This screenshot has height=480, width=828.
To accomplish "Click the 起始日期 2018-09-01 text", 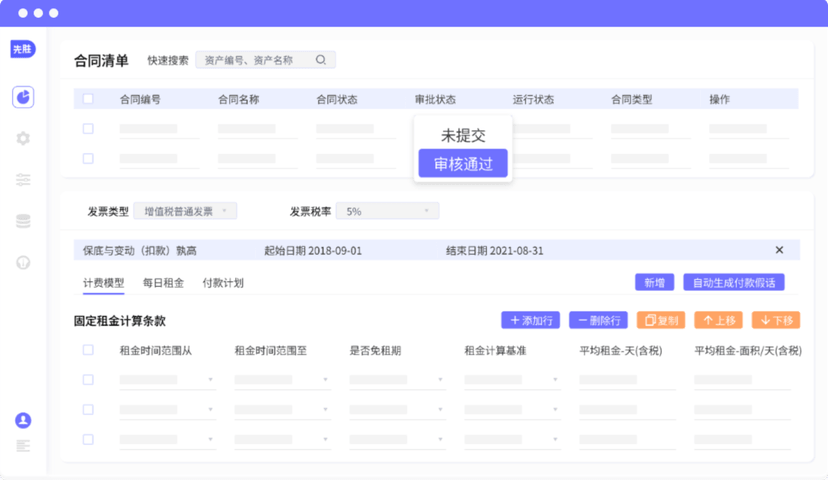I will pos(313,250).
